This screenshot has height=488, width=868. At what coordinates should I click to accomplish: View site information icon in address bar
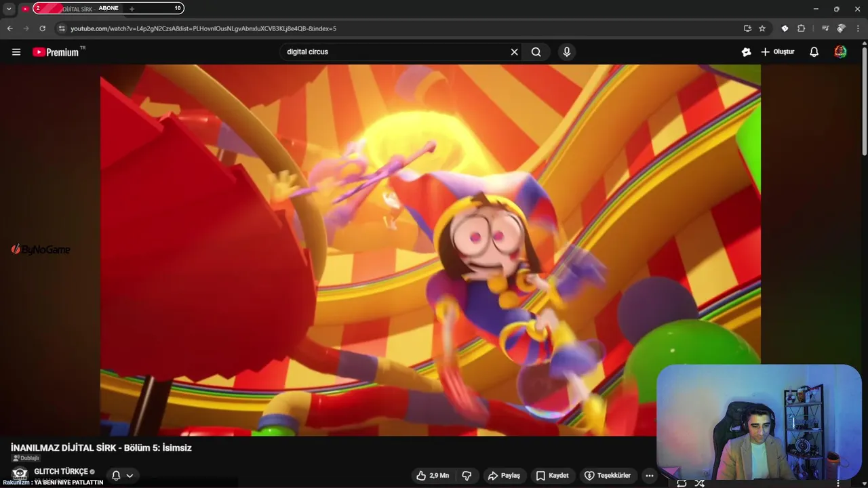(x=62, y=28)
